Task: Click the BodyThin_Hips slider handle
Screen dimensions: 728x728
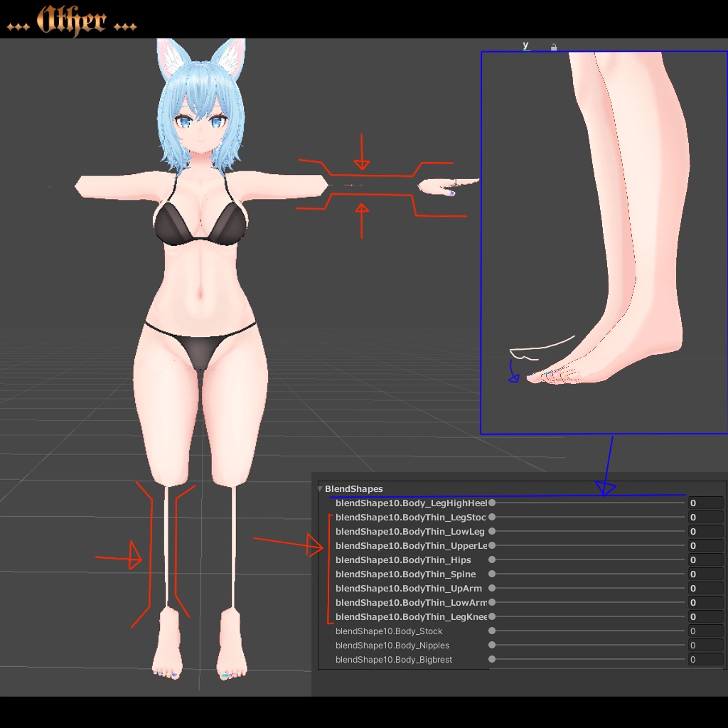Action: point(492,560)
